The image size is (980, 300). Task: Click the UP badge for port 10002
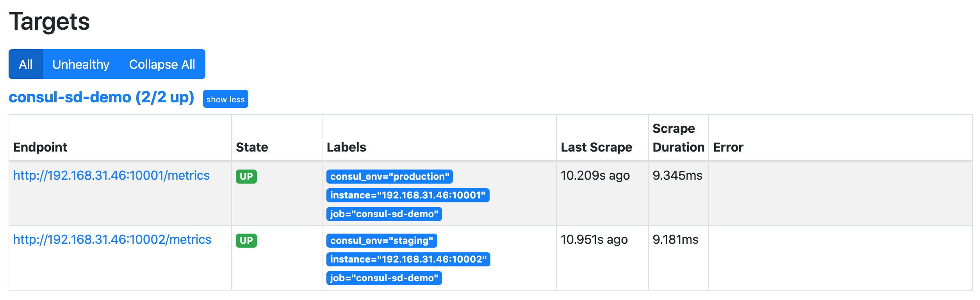click(x=246, y=241)
